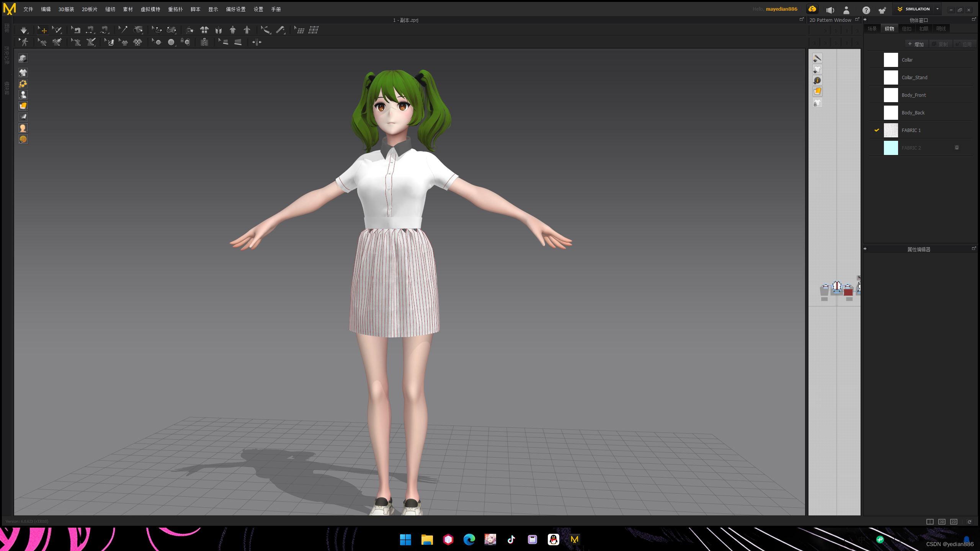Toggle garment visibility in 3D viewport

pyautogui.click(x=23, y=73)
